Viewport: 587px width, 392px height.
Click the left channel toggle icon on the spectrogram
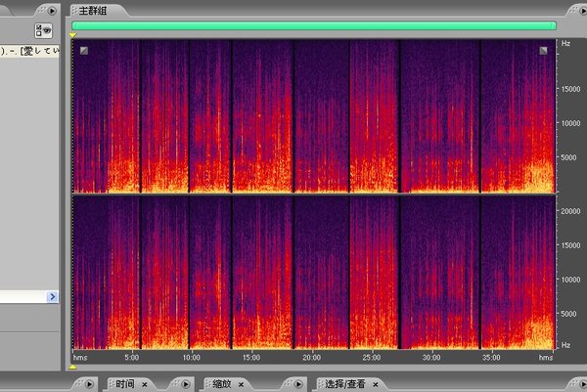[84, 51]
